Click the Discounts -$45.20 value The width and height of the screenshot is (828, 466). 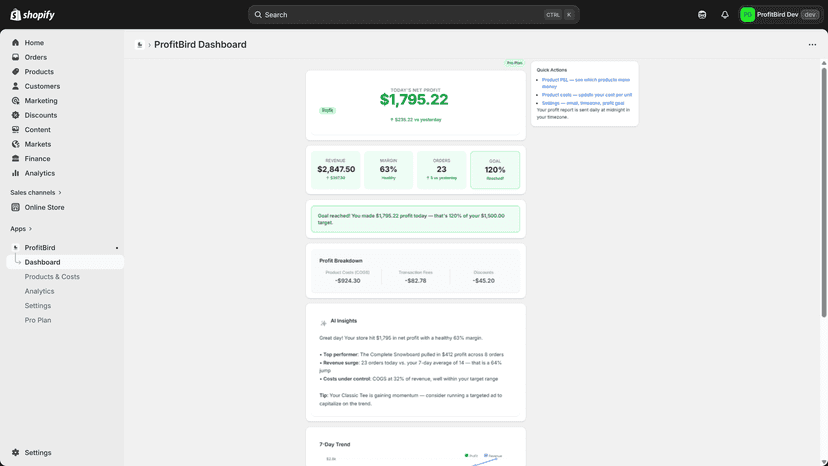[x=484, y=281]
